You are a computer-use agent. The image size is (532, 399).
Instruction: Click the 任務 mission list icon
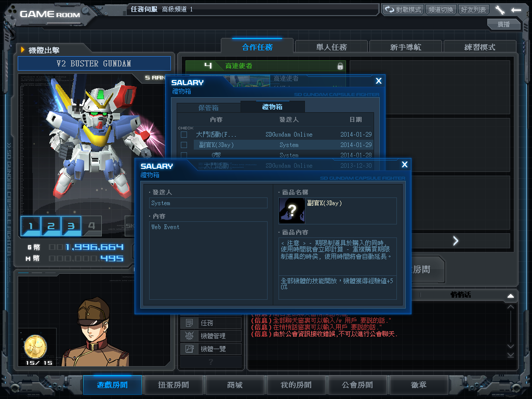pyautogui.click(x=189, y=323)
